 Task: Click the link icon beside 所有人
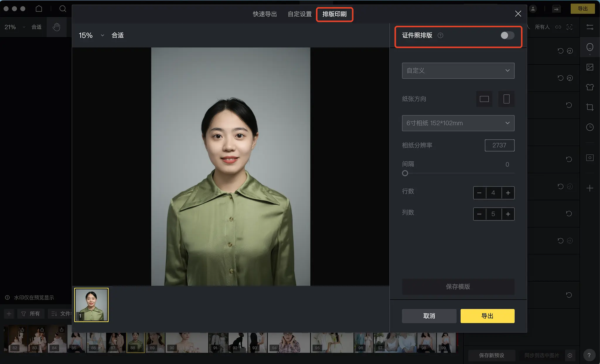click(558, 27)
